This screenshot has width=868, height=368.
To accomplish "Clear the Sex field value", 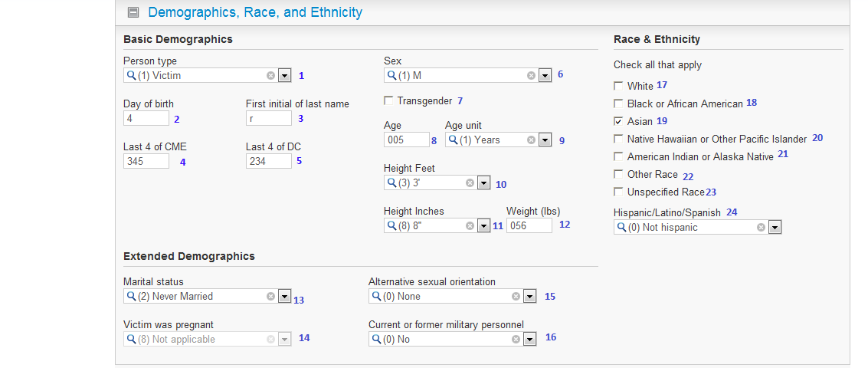I will click(531, 76).
